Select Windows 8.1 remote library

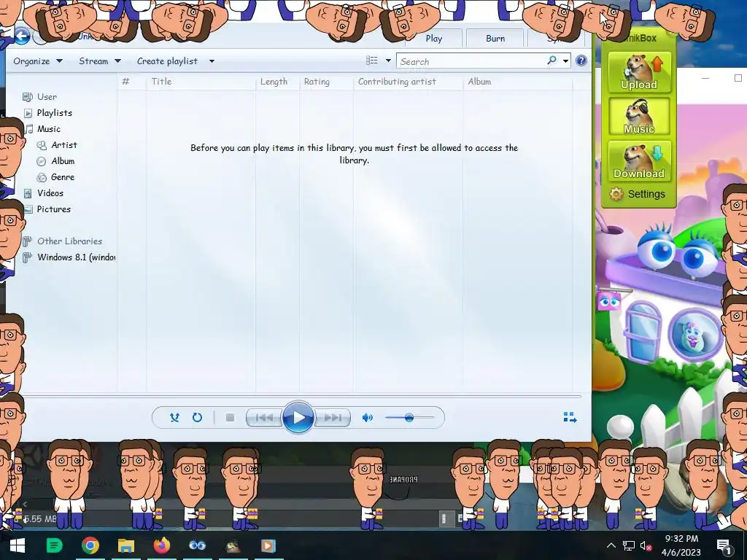(x=76, y=257)
